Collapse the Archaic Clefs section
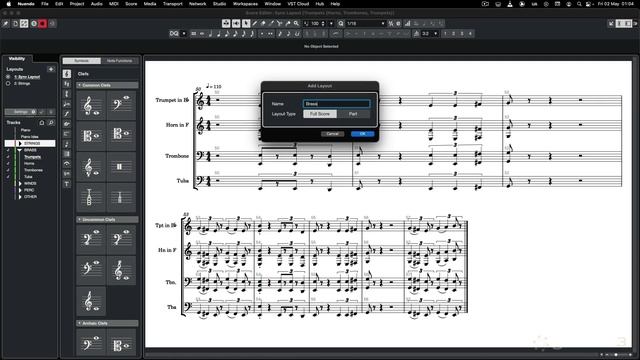Image resolution: width=640 pixels, height=360 pixels. (80, 323)
